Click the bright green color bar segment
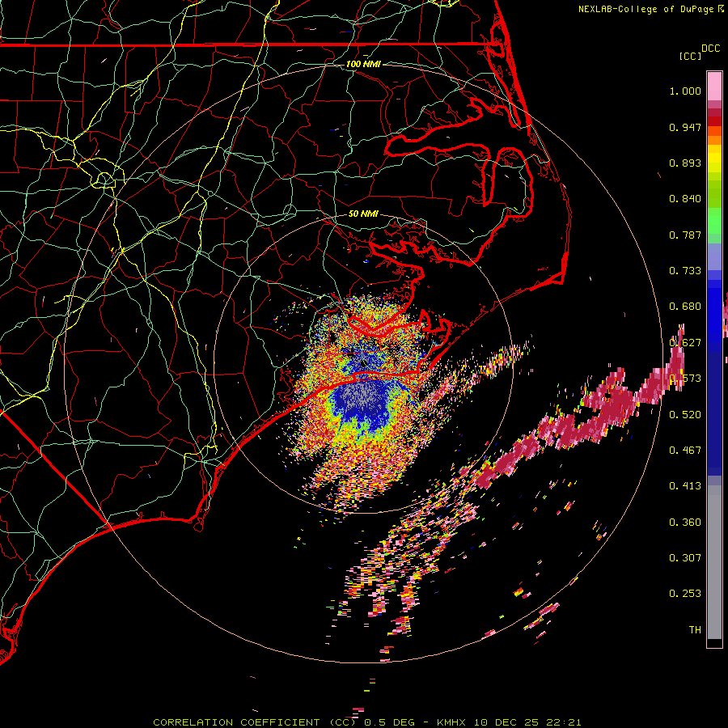 pyautogui.click(x=714, y=221)
